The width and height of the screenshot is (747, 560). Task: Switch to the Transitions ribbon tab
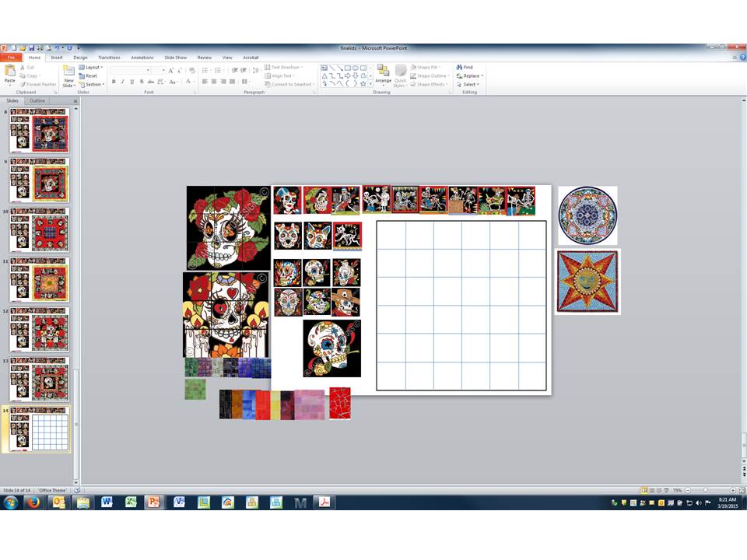tap(109, 58)
